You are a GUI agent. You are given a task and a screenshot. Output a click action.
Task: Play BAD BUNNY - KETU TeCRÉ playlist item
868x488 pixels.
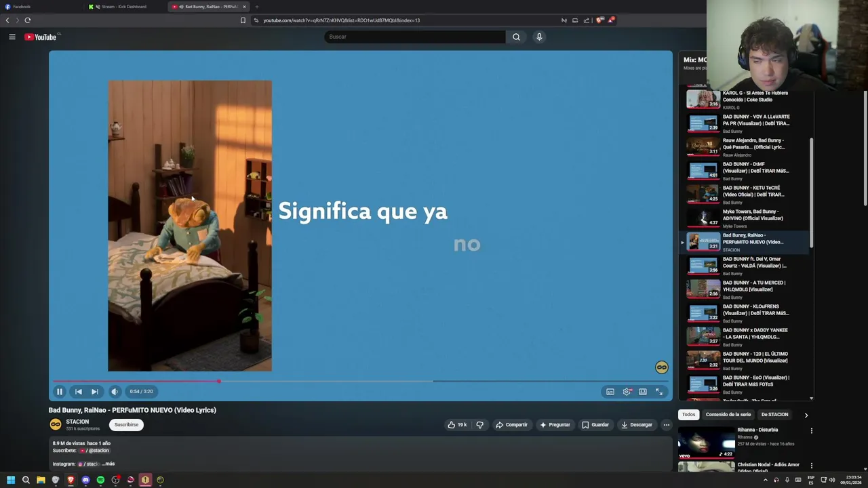[x=746, y=195]
